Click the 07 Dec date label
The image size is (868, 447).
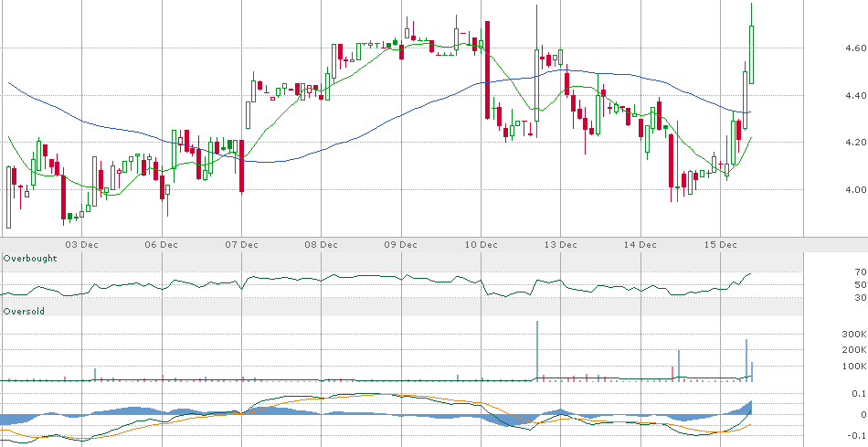tap(241, 244)
